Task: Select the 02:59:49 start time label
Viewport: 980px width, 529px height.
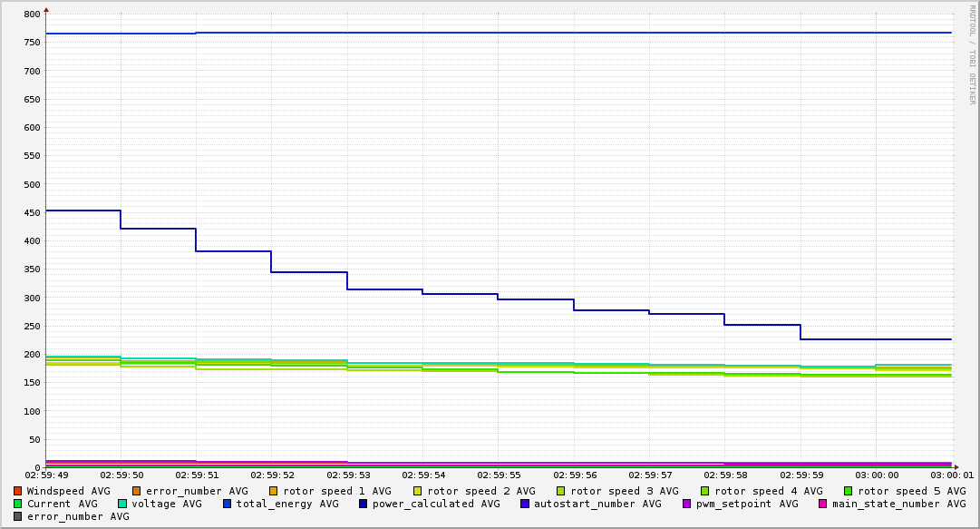Action: tap(45, 475)
